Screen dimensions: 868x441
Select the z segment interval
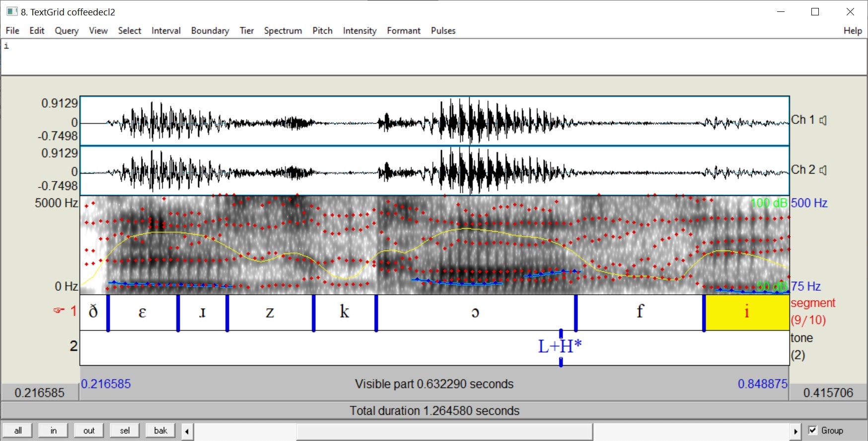coord(270,313)
